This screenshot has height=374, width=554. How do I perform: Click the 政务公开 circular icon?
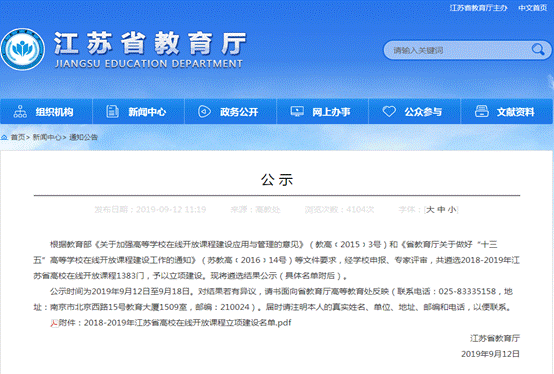(x=204, y=112)
